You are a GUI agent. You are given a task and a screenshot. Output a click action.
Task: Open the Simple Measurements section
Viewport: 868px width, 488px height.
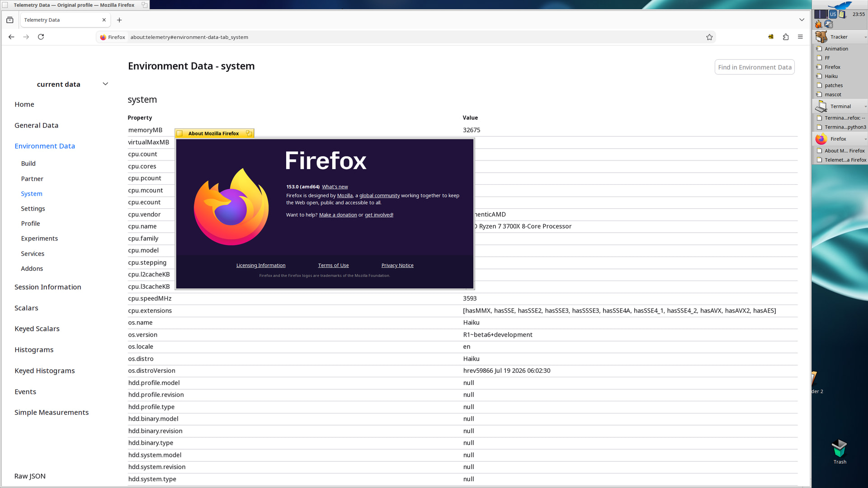coord(52,413)
